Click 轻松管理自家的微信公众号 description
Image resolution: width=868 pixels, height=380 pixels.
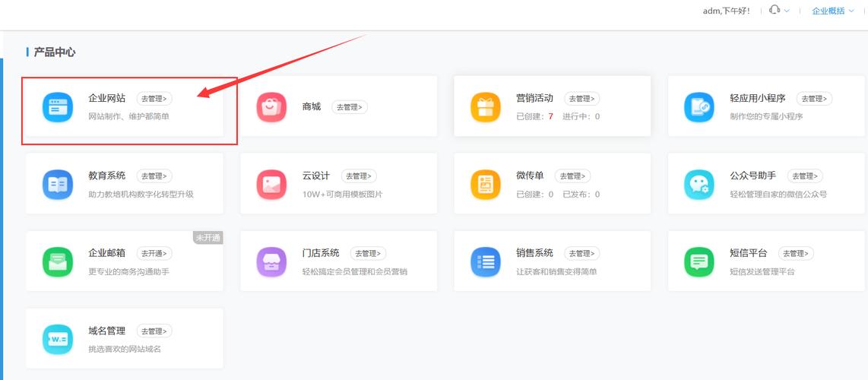coord(779,194)
